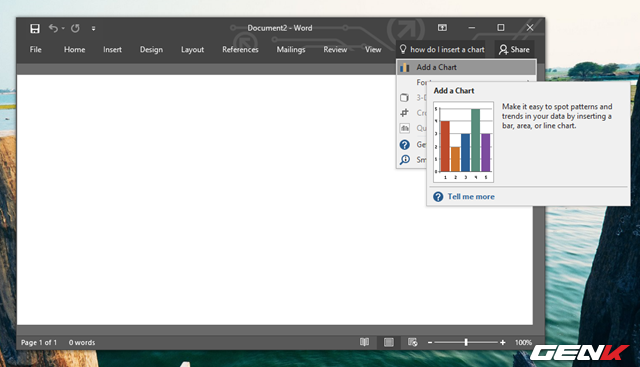Switch to Read Mode view icon
The width and height of the screenshot is (640, 367).
click(364, 342)
